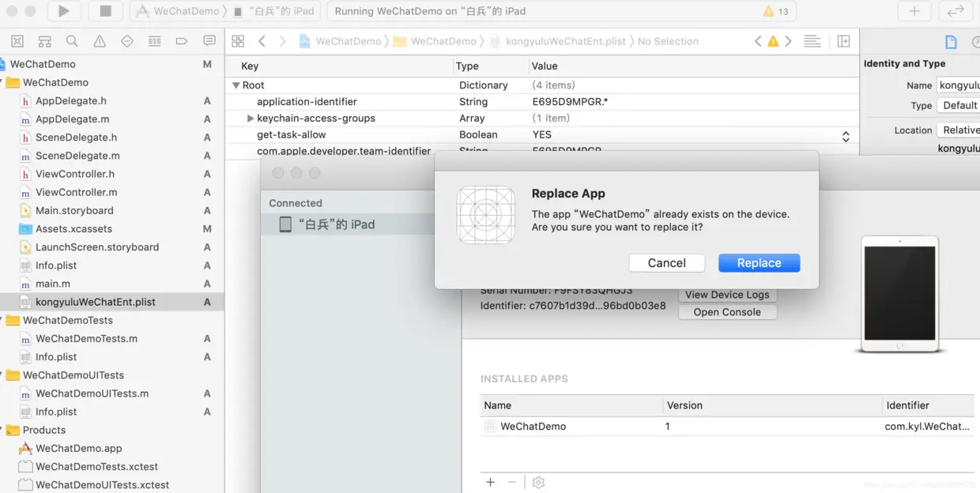Click the code review arrows button
The width and height of the screenshot is (980, 493).
(955, 11)
